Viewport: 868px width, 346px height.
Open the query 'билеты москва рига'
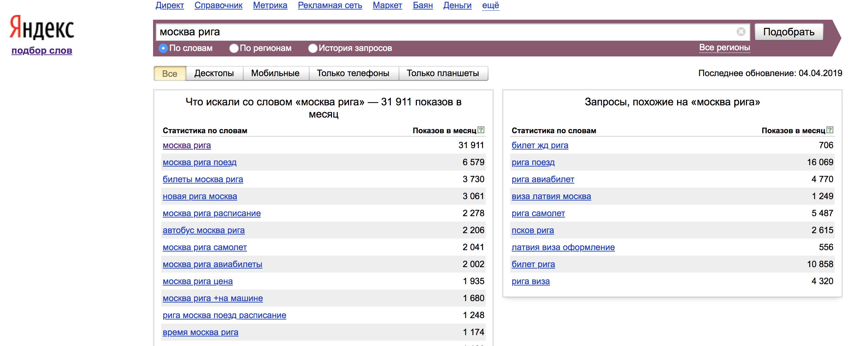click(x=203, y=179)
